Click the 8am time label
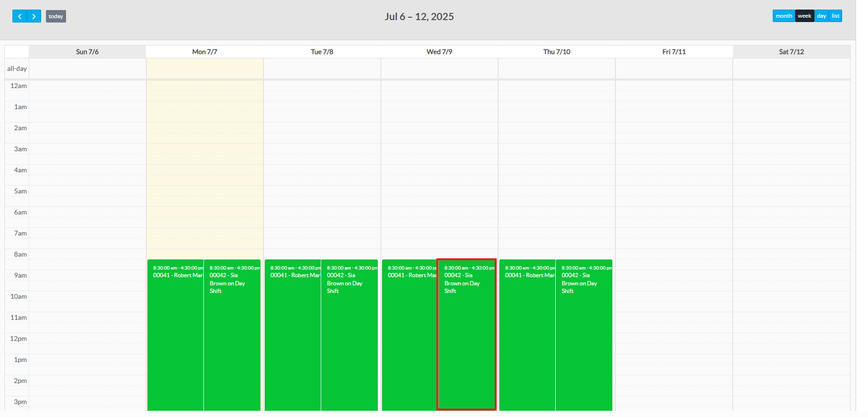Image resolution: width=868 pixels, height=417 pixels. (20, 254)
